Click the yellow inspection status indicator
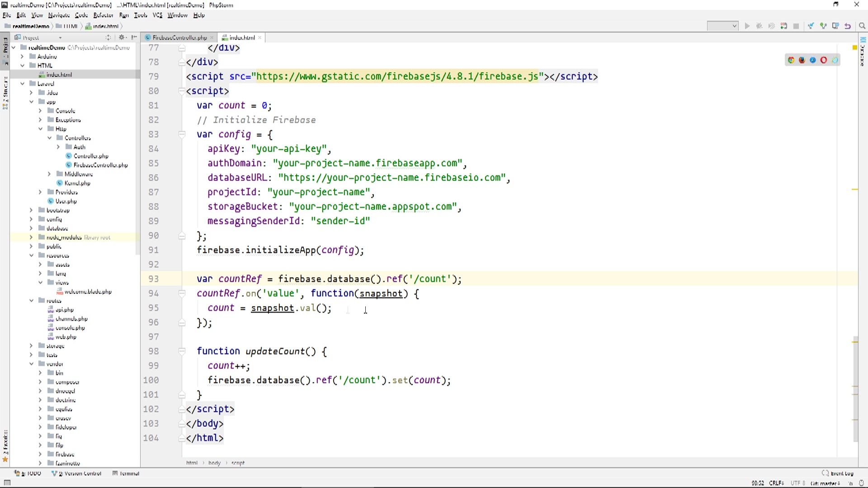Viewport: 868px width, 488px height. tap(855, 47)
